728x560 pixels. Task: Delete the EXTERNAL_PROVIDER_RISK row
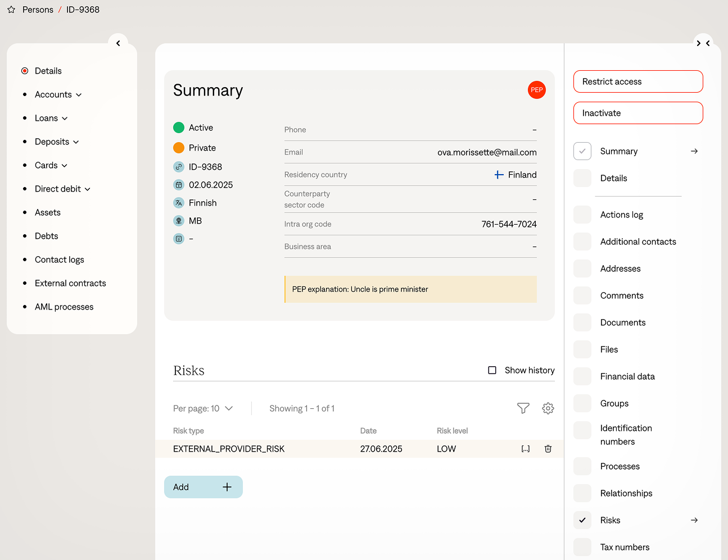coord(548,449)
